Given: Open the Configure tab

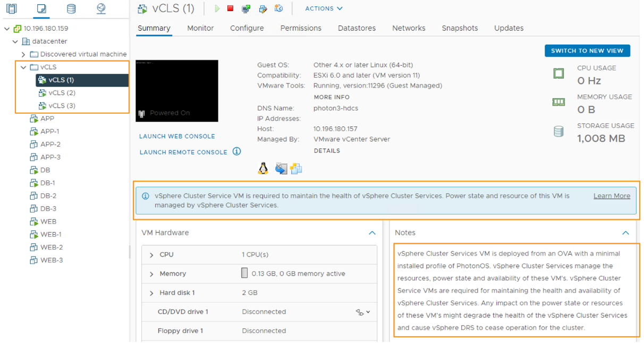Looking at the screenshot, I should click(x=247, y=28).
